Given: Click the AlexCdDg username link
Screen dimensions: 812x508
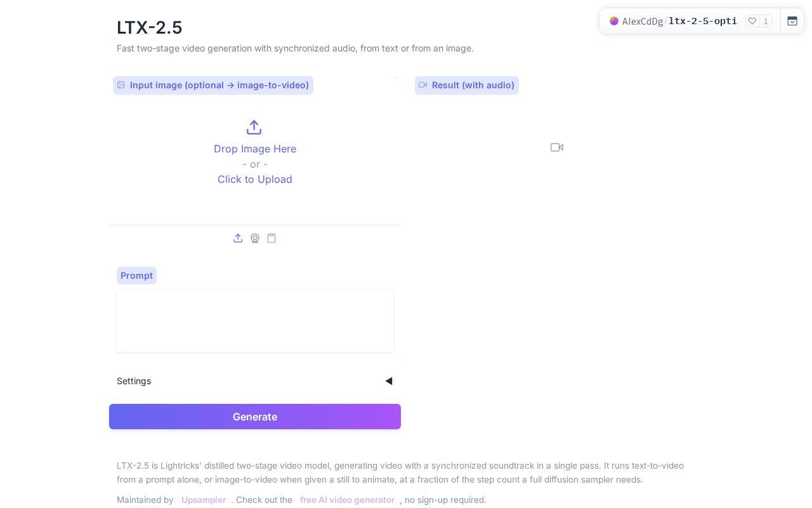Looking at the screenshot, I should pos(643,21).
